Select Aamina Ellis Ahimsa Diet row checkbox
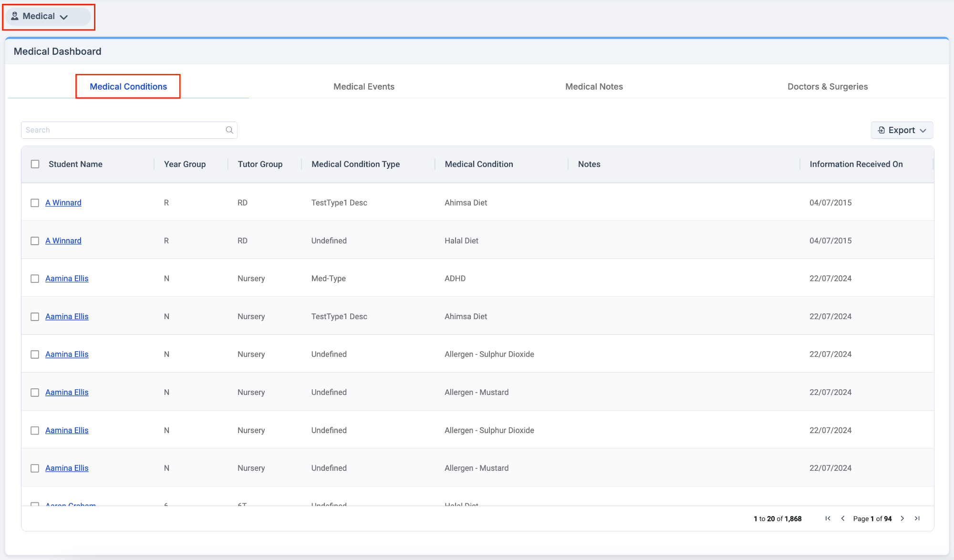954x560 pixels. 35,317
